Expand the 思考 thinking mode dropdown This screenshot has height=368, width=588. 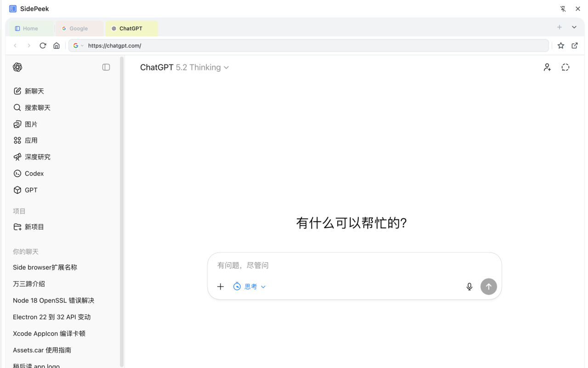(x=249, y=287)
